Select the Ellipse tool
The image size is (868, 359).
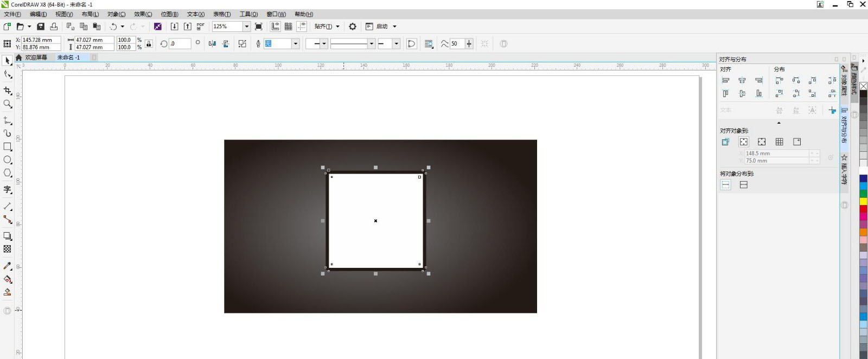click(8, 160)
